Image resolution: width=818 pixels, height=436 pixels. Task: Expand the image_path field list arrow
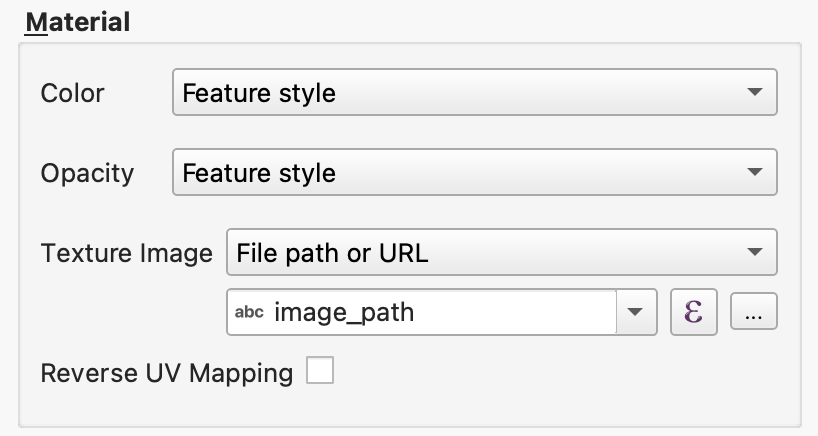(x=635, y=312)
